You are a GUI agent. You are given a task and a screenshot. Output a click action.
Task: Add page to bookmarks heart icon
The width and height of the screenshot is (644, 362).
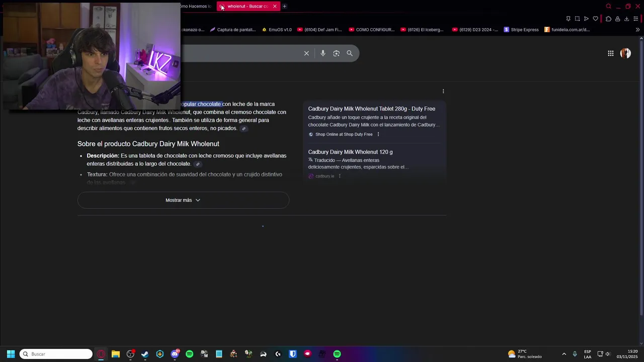click(595, 19)
